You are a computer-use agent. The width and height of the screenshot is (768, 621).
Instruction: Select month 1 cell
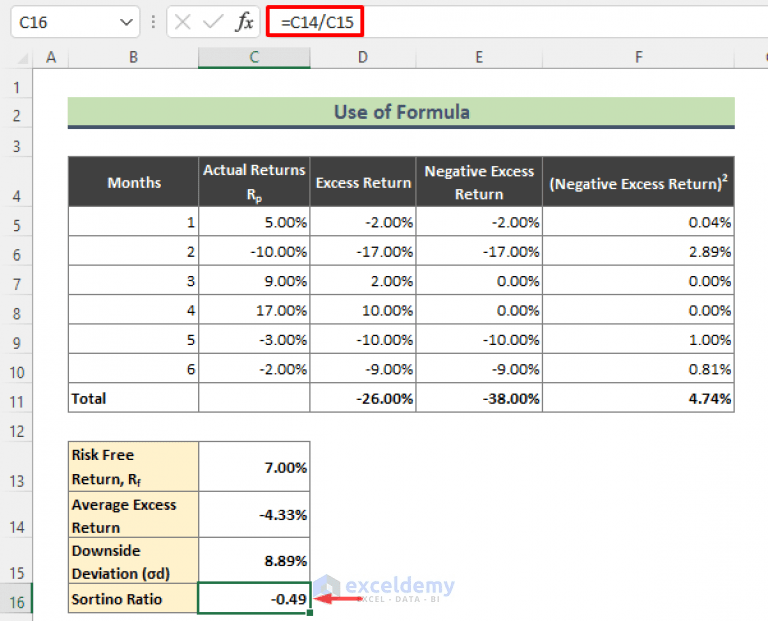click(x=133, y=222)
